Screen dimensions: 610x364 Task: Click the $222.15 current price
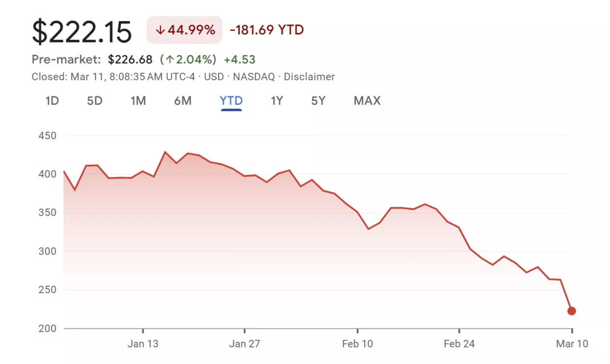pyautogui.click(x=81, y=30)
